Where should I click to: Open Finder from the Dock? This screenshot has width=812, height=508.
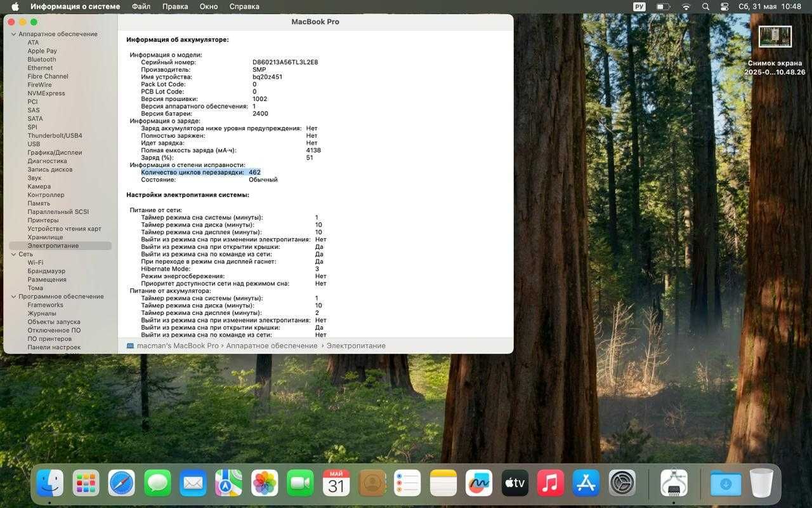50,483
